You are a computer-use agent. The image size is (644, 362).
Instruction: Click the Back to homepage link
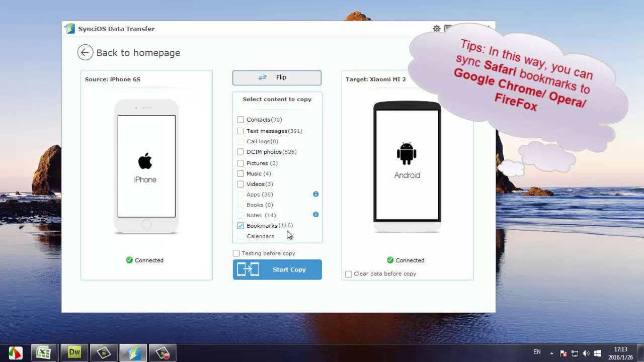point(138,53)
